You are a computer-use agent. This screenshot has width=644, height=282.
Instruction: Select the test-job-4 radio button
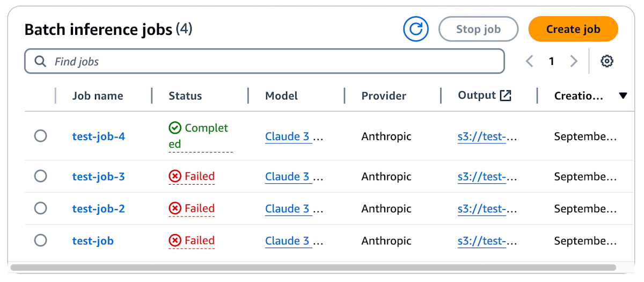(x=40, y=136)
